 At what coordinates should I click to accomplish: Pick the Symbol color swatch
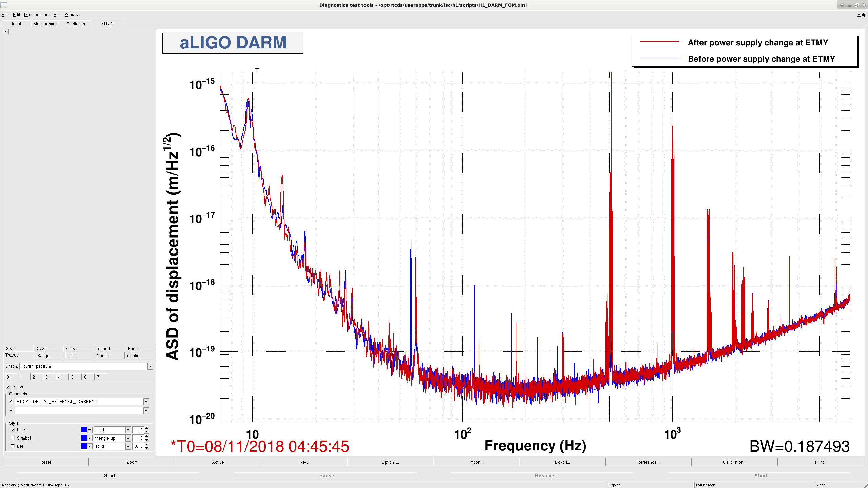(84, 438)
